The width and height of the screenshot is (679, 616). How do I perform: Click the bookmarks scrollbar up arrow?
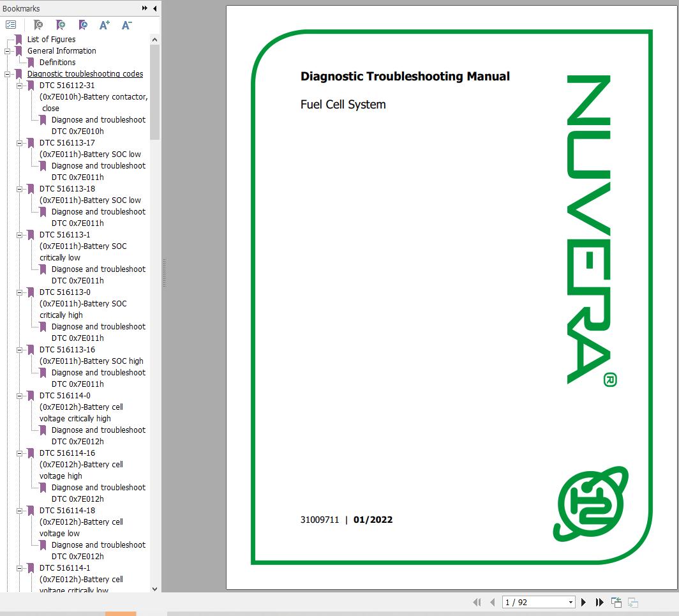pyautogui.click(x=154, y=40)
